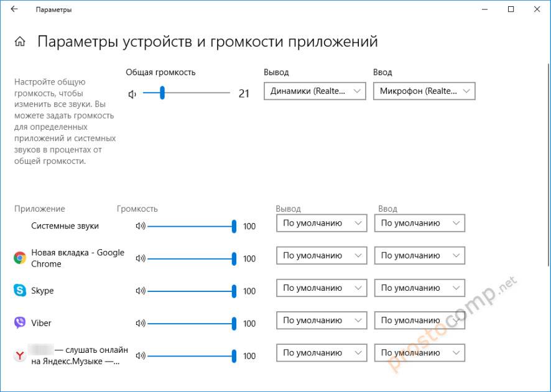Image resolution: width=551 pixels, height=392 pixels.
Task: Click the Общая громкость master volume slider
Action: coord(186,93)
